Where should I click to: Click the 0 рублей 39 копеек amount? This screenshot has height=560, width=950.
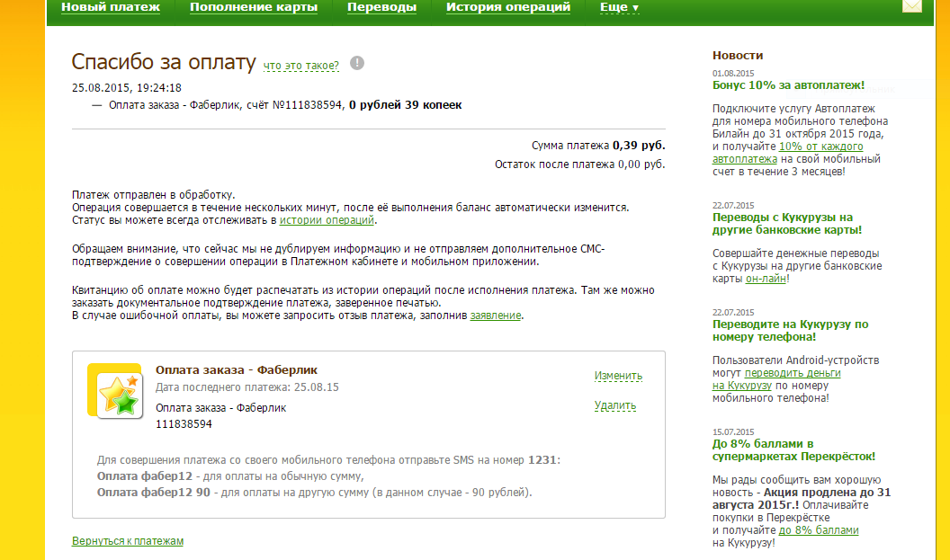point(406,105)
